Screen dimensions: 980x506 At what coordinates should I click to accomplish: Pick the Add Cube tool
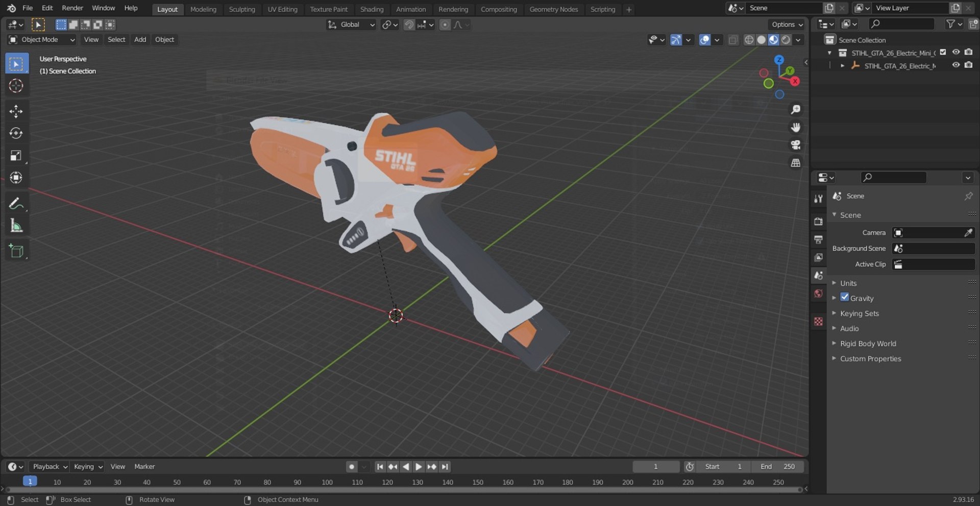coord(16,251)
